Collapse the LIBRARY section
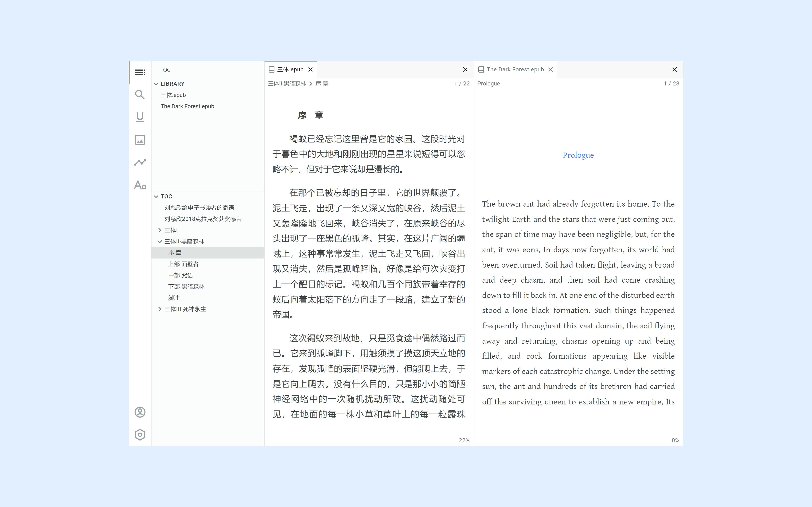The image size is (812, 507). (156, 84)
